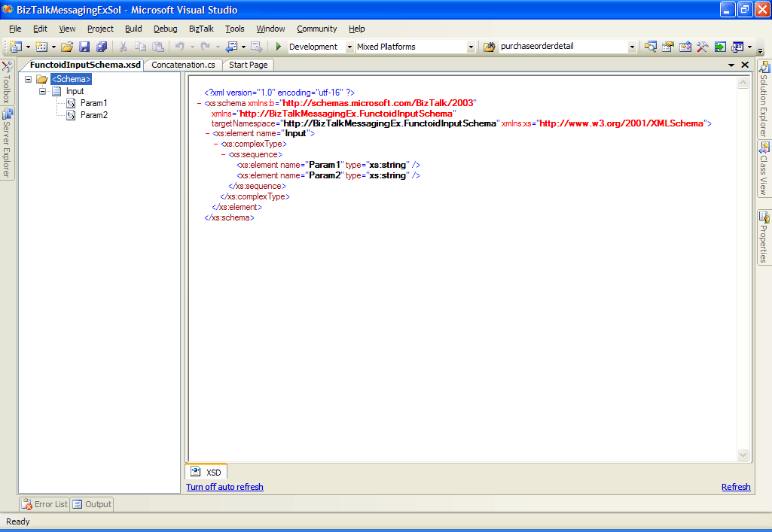Select the <Schema> root node
Viewport: 772px width, 532px height.
71,79
